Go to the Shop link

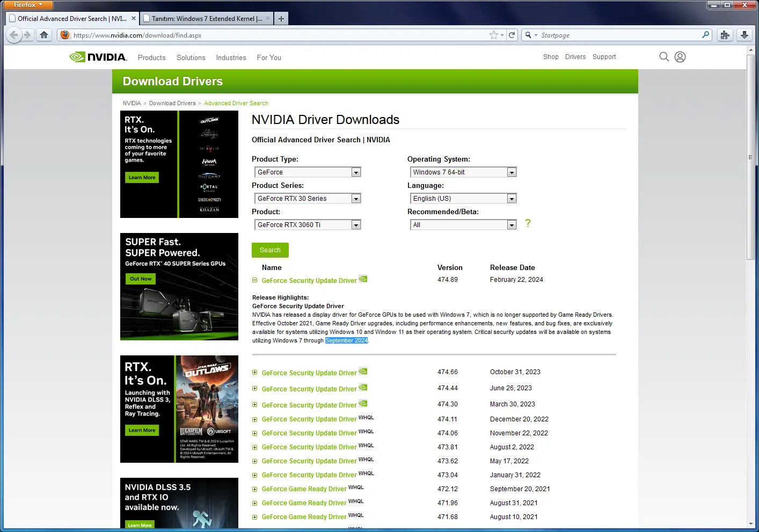point(551,57)
